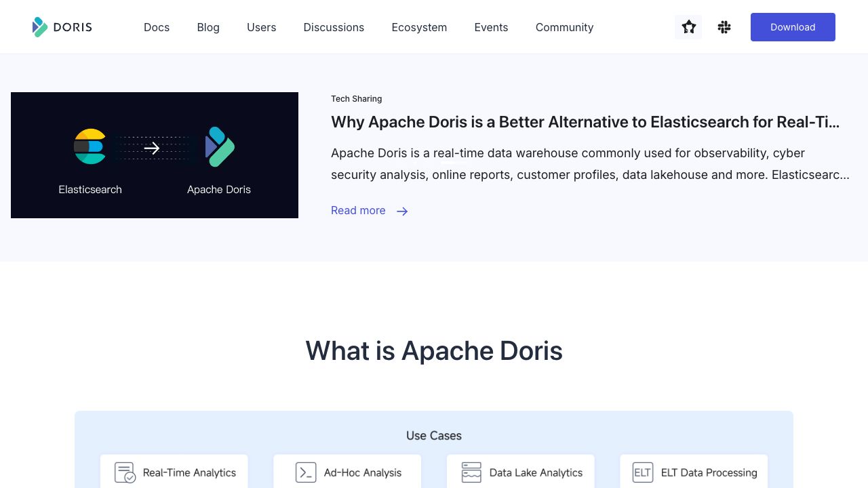Open the Discussions menu item
The image size is (868, 488).
(334, 27)
